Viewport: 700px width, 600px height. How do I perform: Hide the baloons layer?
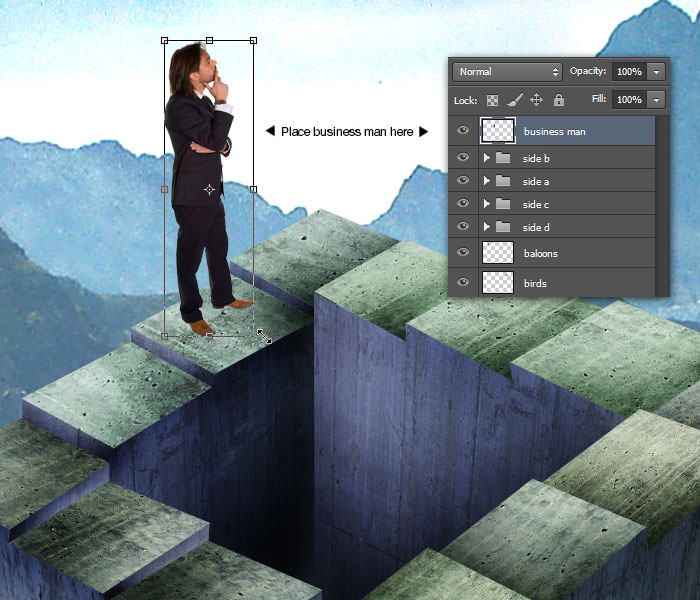[463, 252]
